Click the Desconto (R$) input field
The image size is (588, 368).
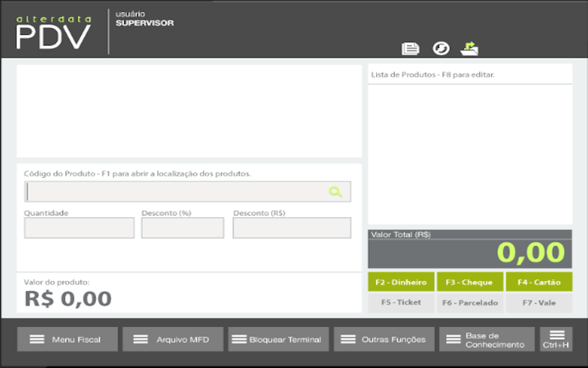coord(292,228)
